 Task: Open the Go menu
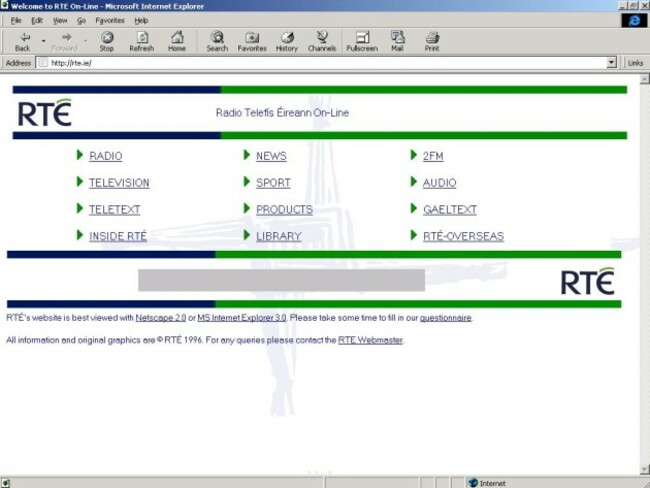[x=81, y=21]
